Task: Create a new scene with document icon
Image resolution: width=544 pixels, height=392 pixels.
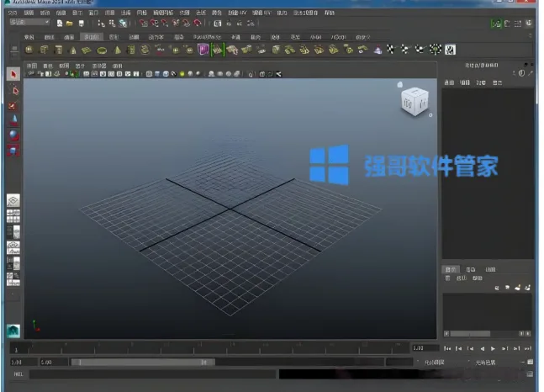Action: tap(60, 24)
